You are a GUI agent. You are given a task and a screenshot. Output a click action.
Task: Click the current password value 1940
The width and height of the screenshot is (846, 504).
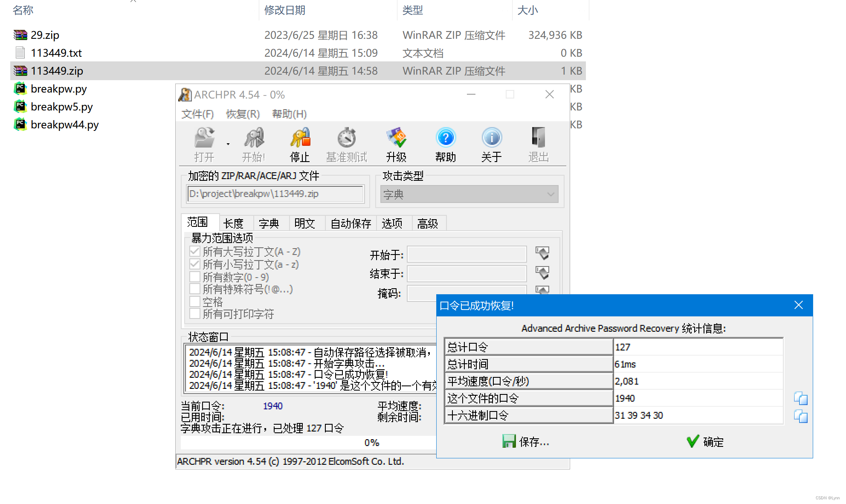pos(272,406)
